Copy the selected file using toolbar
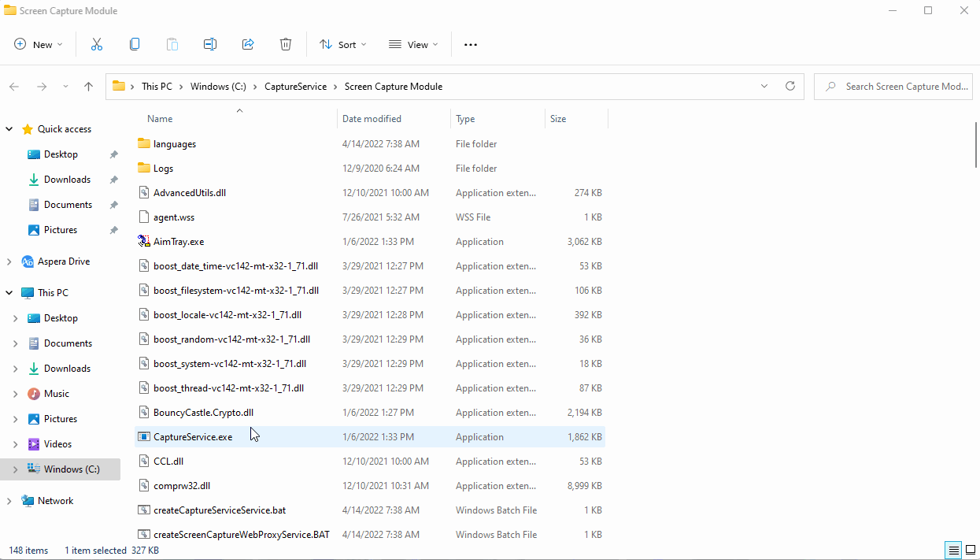The height and width of the screenshot is (560, 980). coord(134,44)
